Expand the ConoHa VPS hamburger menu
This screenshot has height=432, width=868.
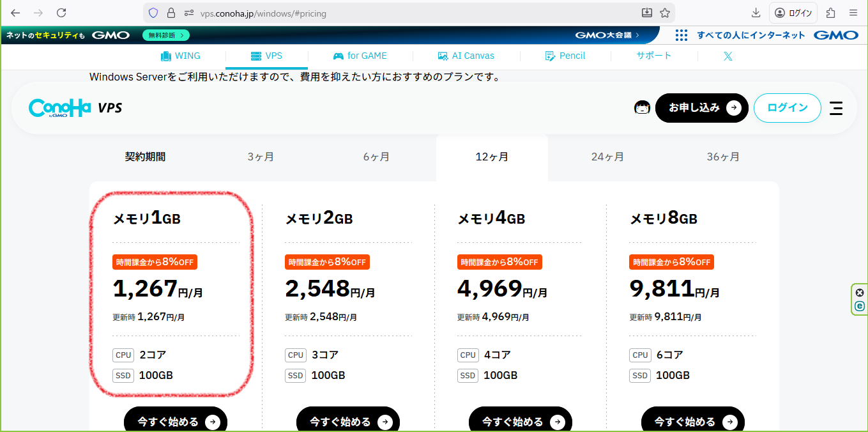(836, 108)
